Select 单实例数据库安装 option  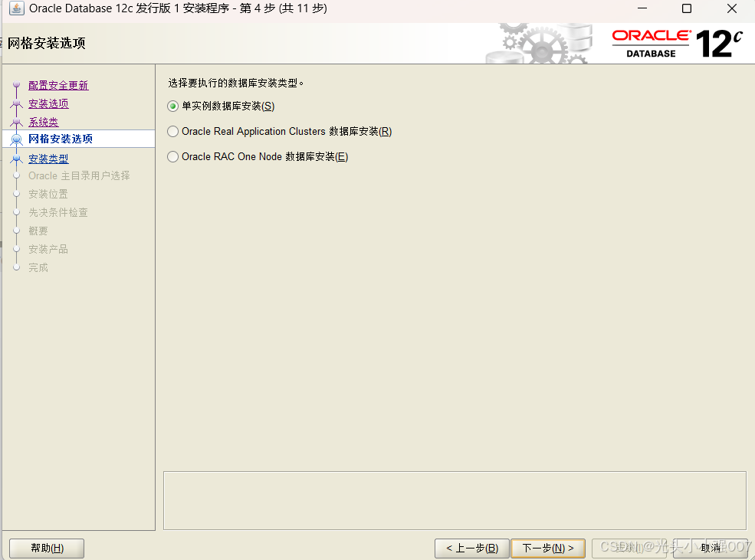coord(172,106)
